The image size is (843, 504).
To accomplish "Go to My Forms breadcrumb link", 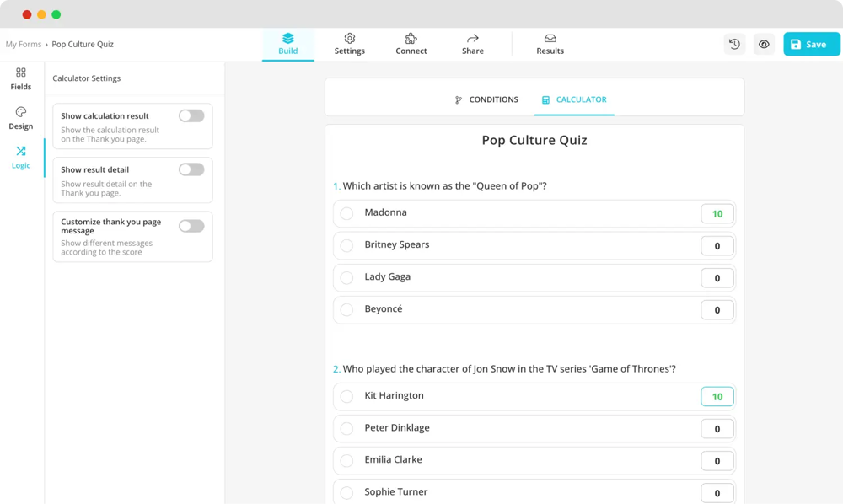I will 24,45.
